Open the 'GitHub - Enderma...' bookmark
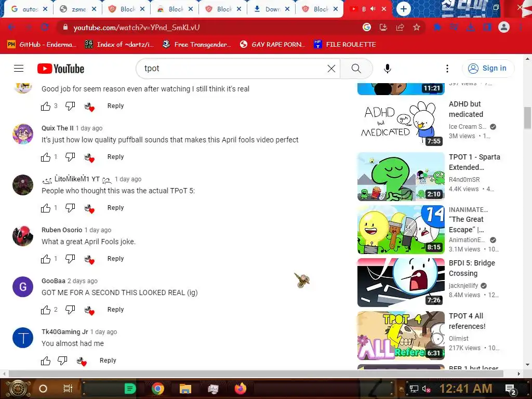This screenshot has width=532, height=399. click(x=42, y=45)
